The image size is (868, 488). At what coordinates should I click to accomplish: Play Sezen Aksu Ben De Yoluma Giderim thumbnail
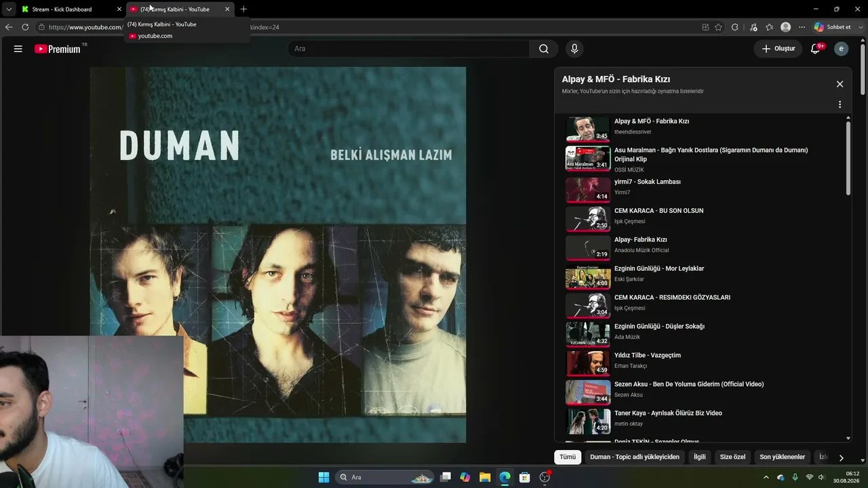tap(588, 392)
